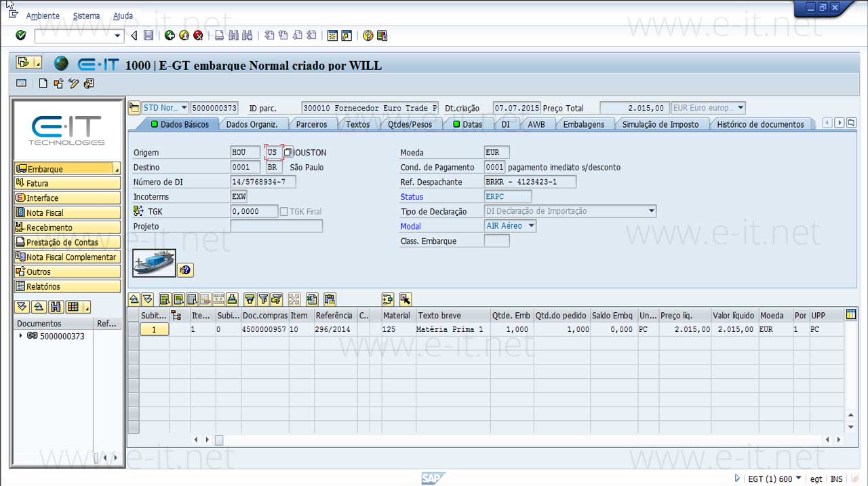868x486 pixels.
Task: Click the toggle panel icon in the application toolbar
Action: click(x=22, y=83)
